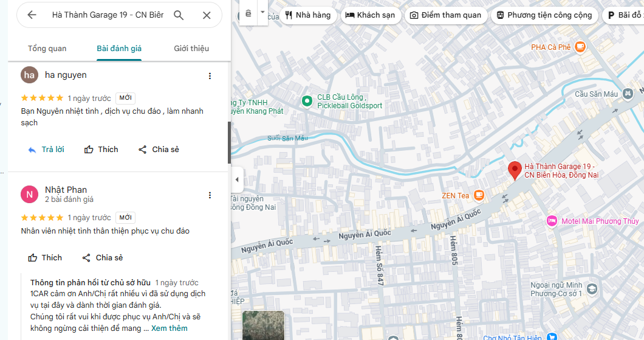Click the side panel scrollbar thumb
Viewport: 644px width, 340px height.
click(x=229, y=143)
